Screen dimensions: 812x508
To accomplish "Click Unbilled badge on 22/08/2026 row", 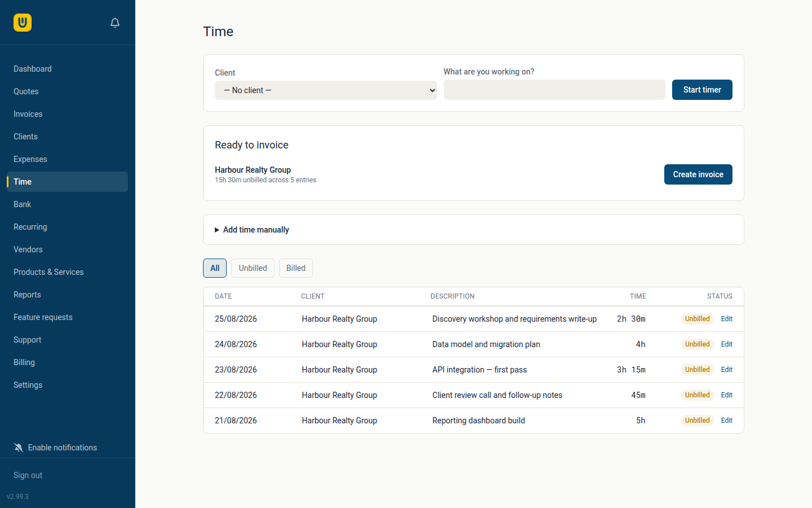I will (x=698, y=395).
